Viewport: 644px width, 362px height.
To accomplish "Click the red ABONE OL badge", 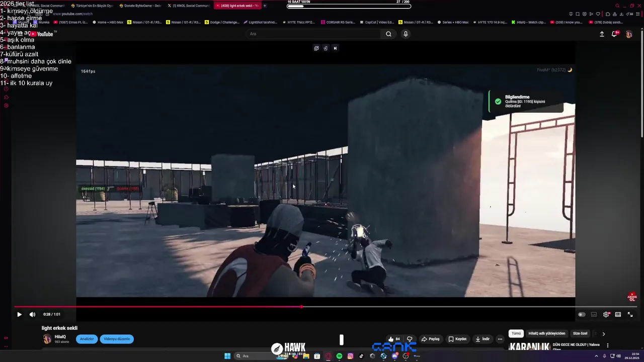I will 632,297.
